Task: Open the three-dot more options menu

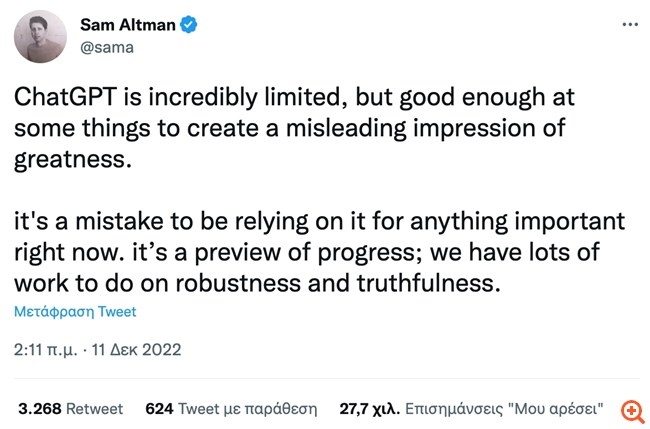Action: 630,24
